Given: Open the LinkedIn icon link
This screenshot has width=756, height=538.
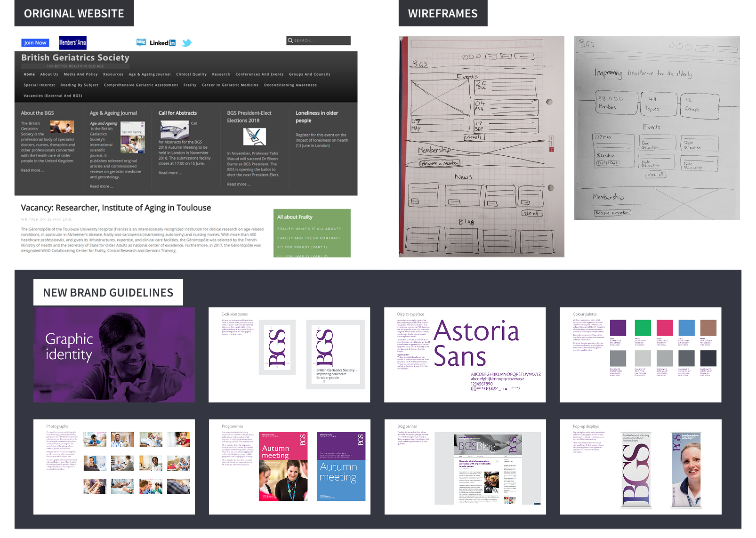Looking at the screenshot, I should tap(162, 43).
